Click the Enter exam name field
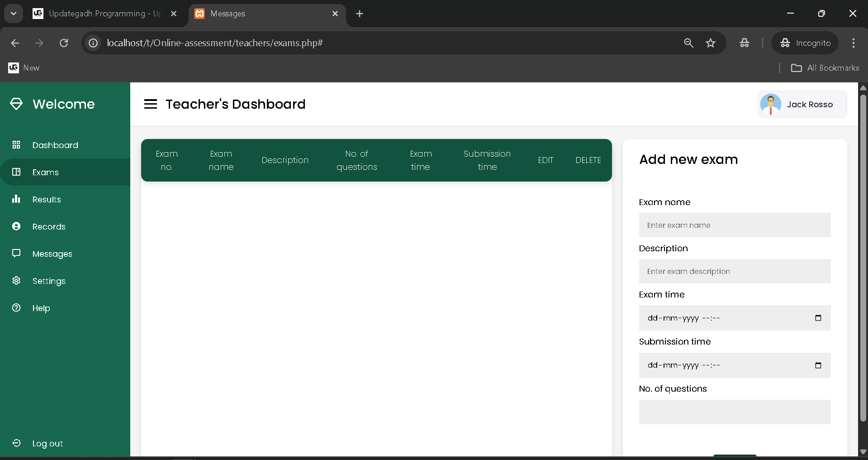Screen dimensions: 868x460 pos(734,225)
